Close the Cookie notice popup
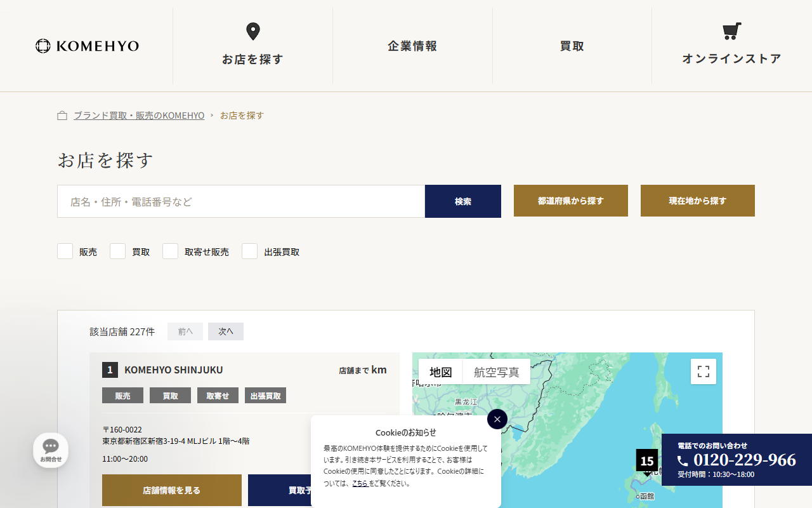The height and width of the screenshot is (508, 812). pos(497,419)
